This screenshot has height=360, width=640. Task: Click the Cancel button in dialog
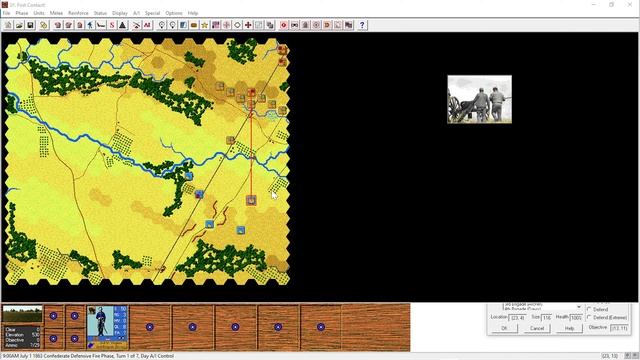(x=537, y=328)
